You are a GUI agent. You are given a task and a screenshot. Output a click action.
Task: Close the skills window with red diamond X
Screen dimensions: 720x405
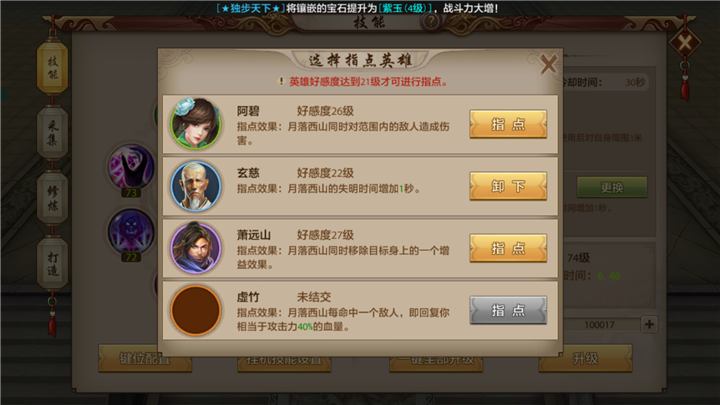685,43
